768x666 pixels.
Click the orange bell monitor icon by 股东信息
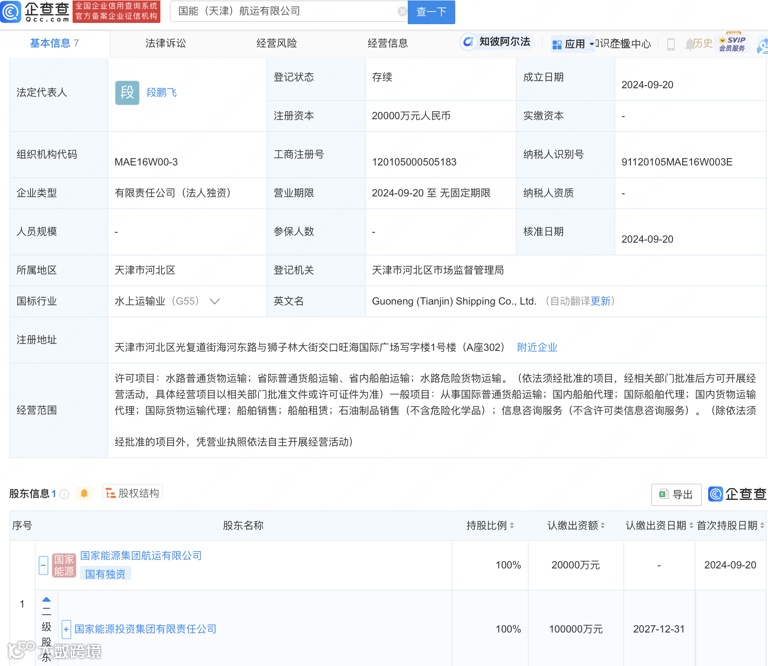[x=84, y=493]
